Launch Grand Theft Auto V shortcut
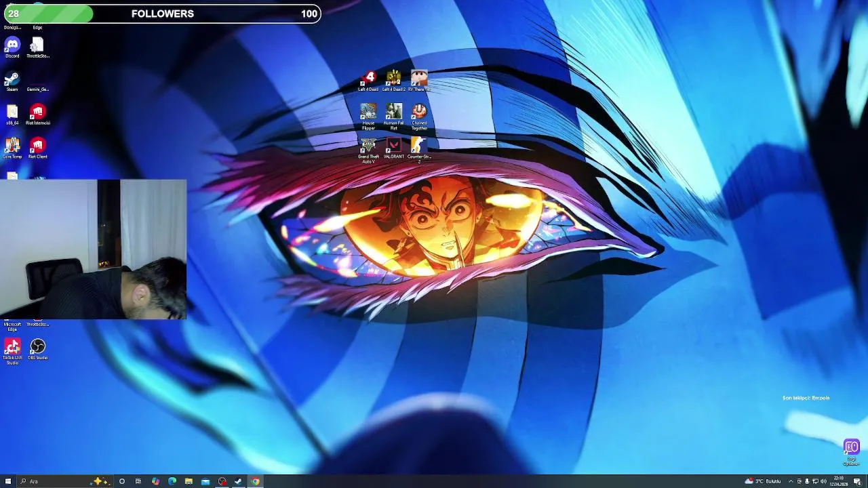868x488 pixels. click(368, 150)
